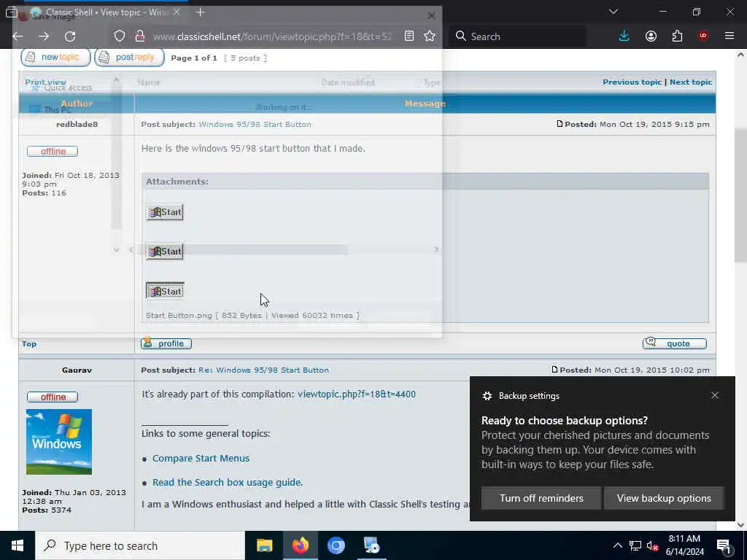Open the extensions puzzle icon

click(x=677, y=36)
